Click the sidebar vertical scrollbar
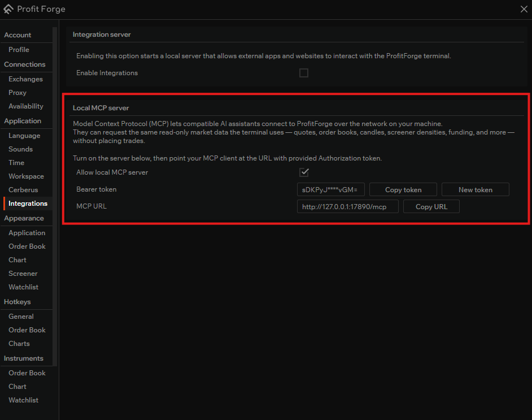The image size is (532, 420). pyautogui.click(x=55, y=197)
